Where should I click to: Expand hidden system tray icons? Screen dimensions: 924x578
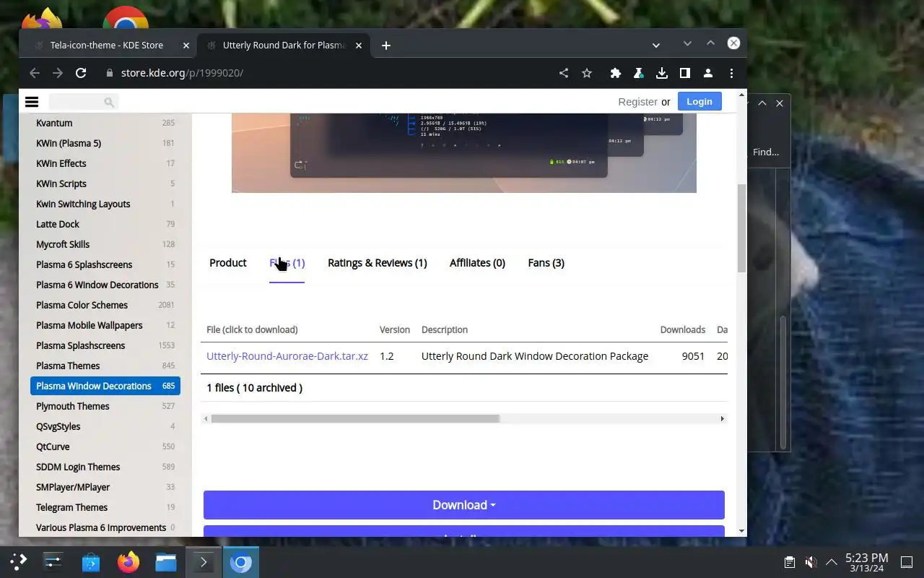(x=832, y=562)
